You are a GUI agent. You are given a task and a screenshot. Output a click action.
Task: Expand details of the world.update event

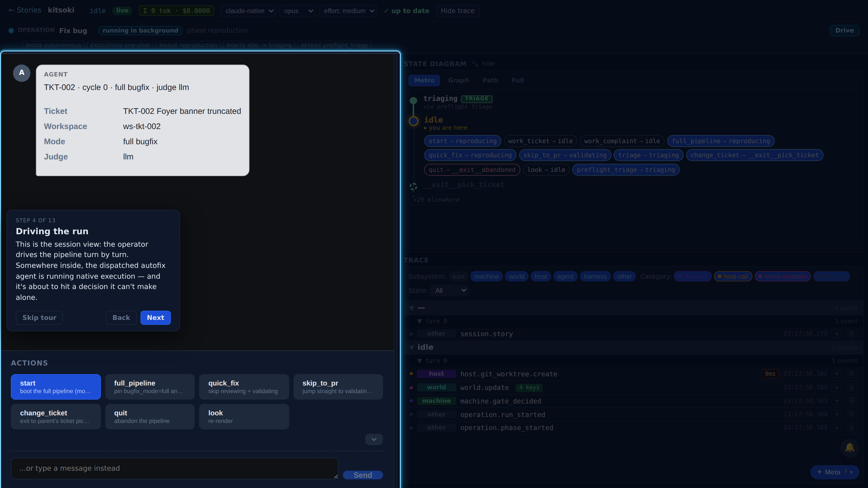pos(837,387)
